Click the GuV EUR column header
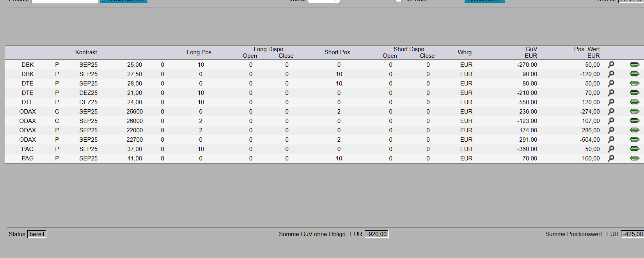This screenshot has width=644, height=258. tap(530, 52)
